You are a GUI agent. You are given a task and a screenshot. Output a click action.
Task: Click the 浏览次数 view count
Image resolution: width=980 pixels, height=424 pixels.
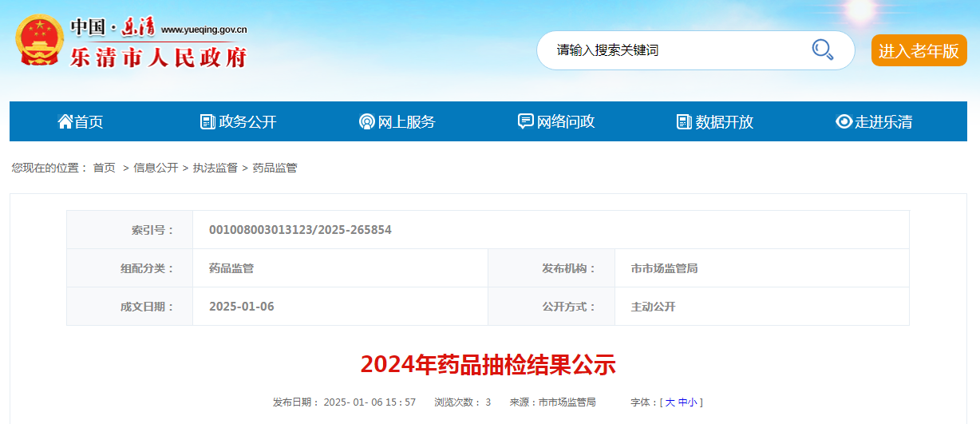click(x=463, y=402)
